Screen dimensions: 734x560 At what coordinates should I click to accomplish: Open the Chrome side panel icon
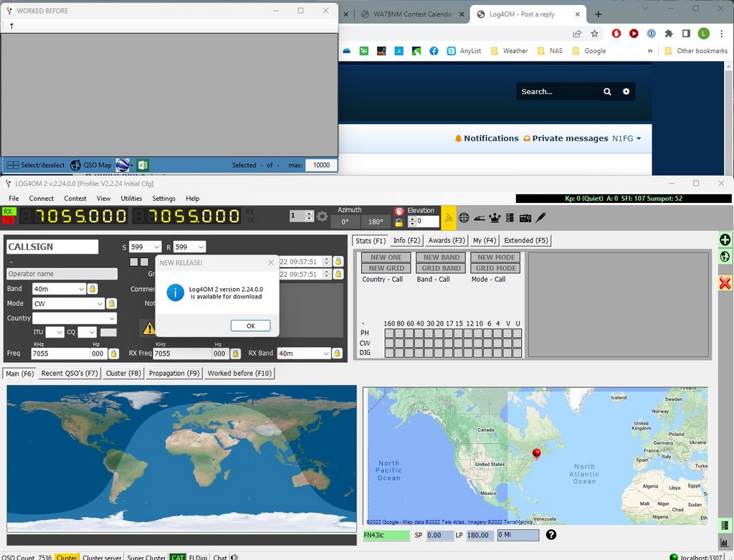pos(686,34)
